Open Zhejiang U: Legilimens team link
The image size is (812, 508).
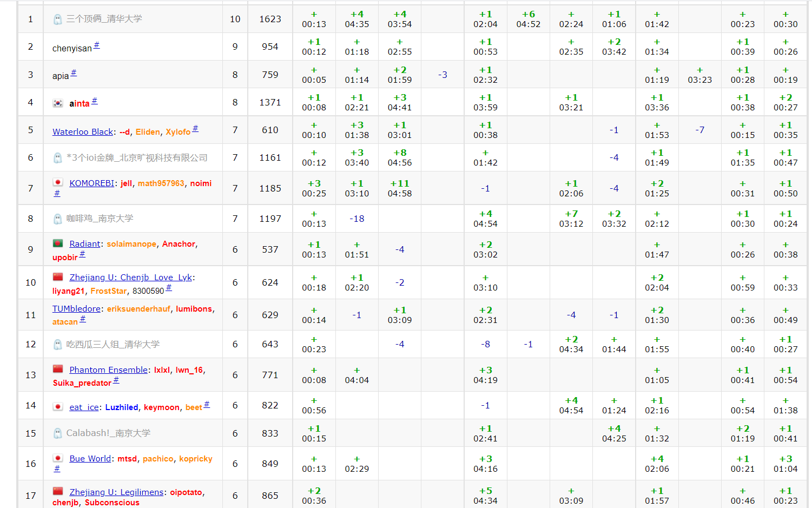click(116, 492)
